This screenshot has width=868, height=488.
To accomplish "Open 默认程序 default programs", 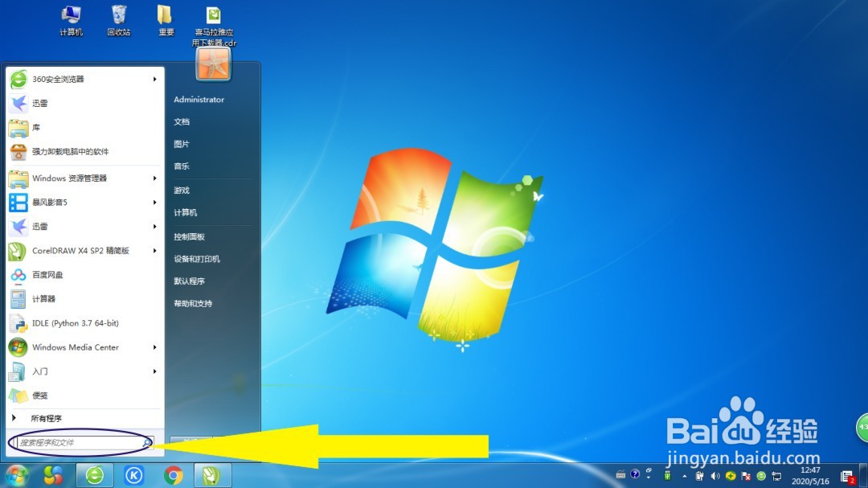I will tap(190, 281).
